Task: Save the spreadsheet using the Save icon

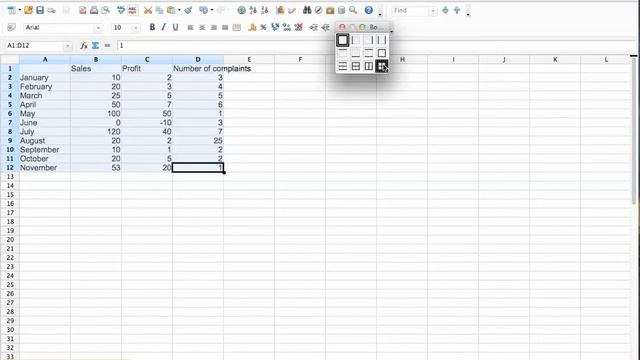Action: click(40, 10)
